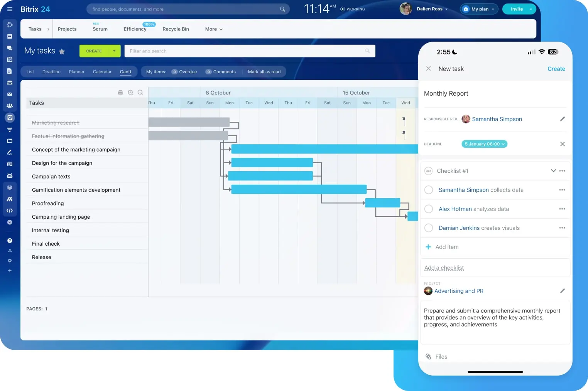
Task: Open the More menu in the navigation bar
Action: coord(213,29)
